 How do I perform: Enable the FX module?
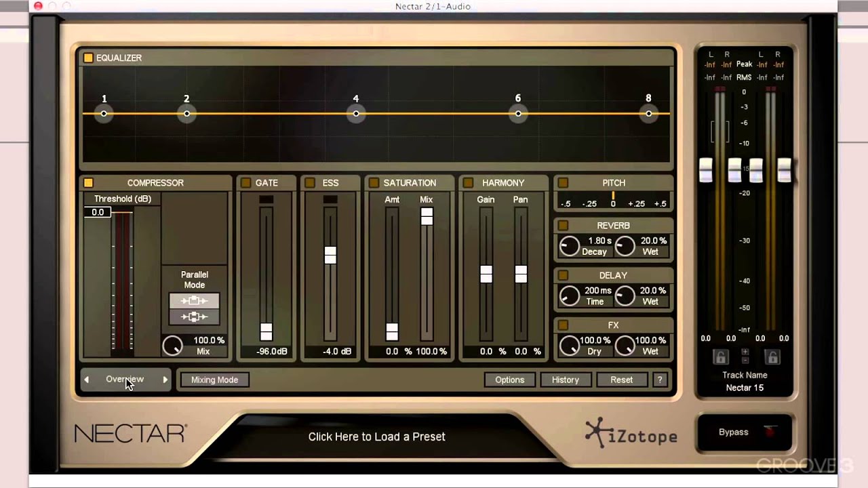(x=563, y=325)
